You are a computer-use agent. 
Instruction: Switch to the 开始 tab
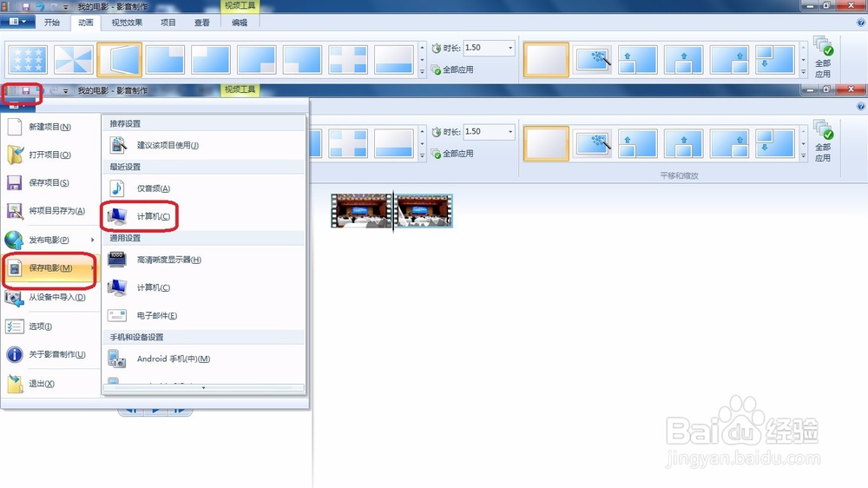click(x=52, y=23)
